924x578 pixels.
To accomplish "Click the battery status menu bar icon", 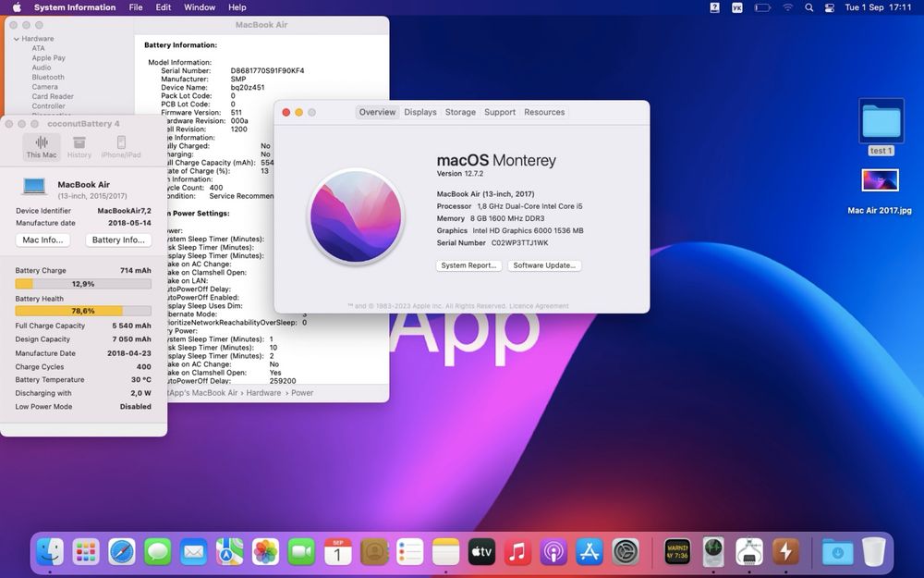I will click(762, 7).
